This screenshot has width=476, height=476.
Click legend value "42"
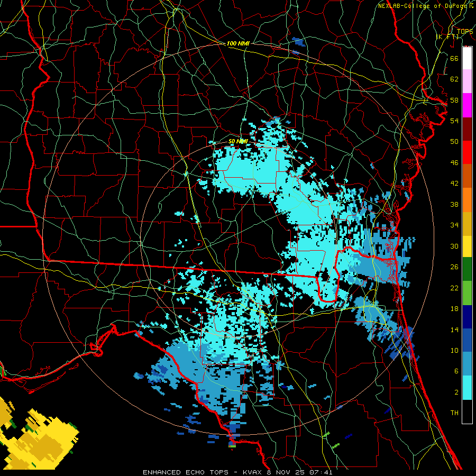[x=454, y=184]
